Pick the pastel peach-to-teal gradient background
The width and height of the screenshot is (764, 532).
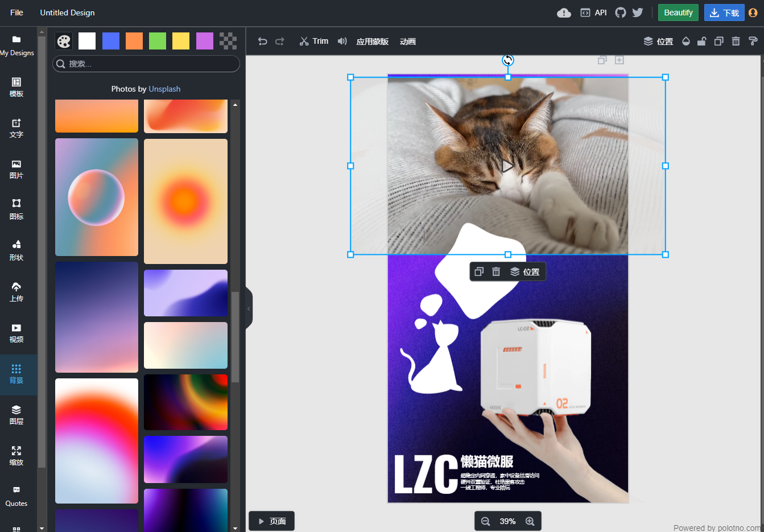click(x=185, y=345)
